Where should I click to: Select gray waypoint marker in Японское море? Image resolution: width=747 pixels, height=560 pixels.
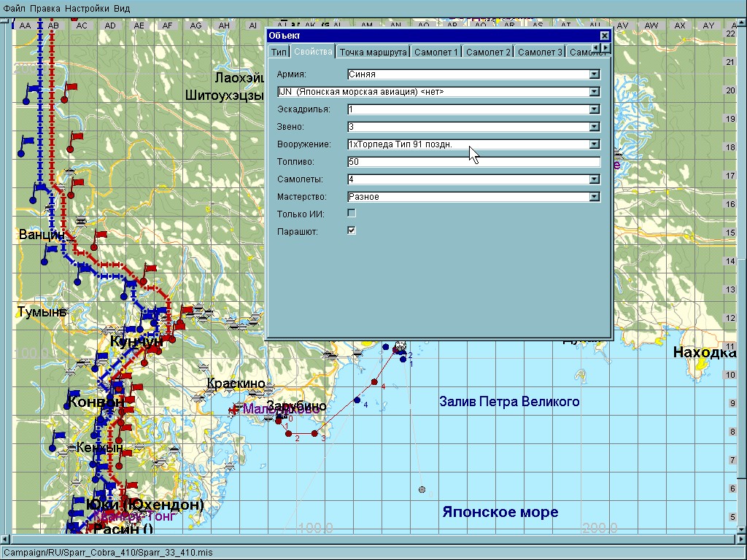[x=422, y=489]
